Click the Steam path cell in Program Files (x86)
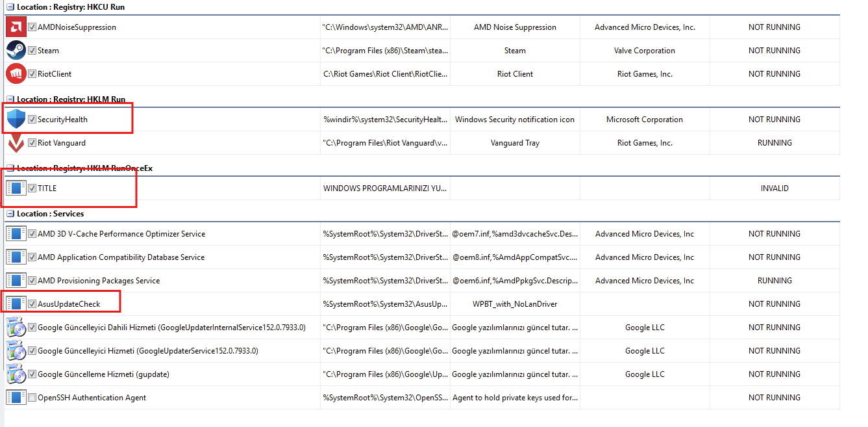Screen dimensions: 868x427 (386, 51)
